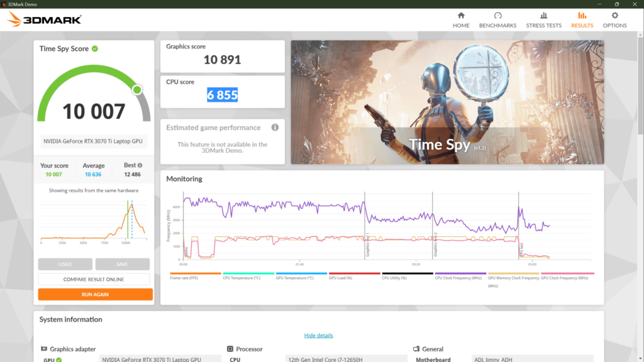The image size is (644, 362).
Task: Click the Monitoring heading
Action: pos(184,179)
